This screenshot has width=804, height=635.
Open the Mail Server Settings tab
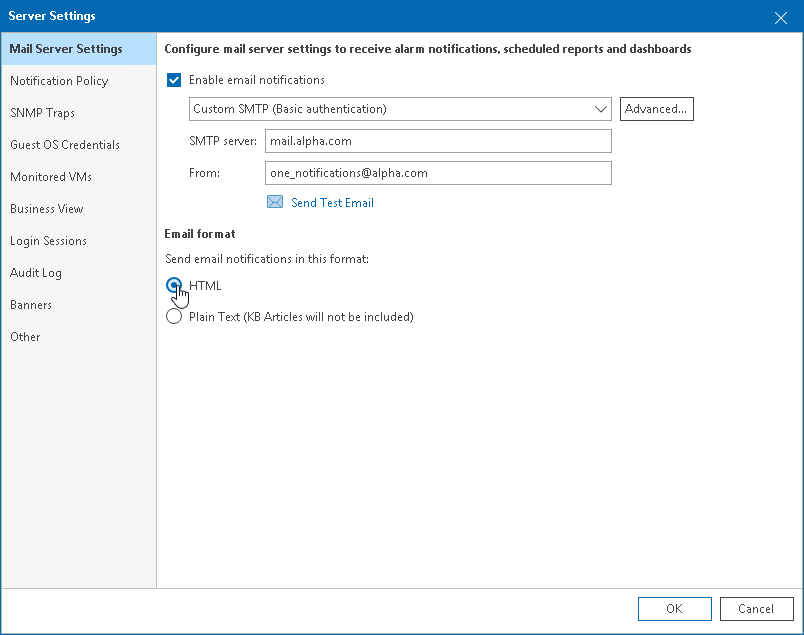[66, 49]
